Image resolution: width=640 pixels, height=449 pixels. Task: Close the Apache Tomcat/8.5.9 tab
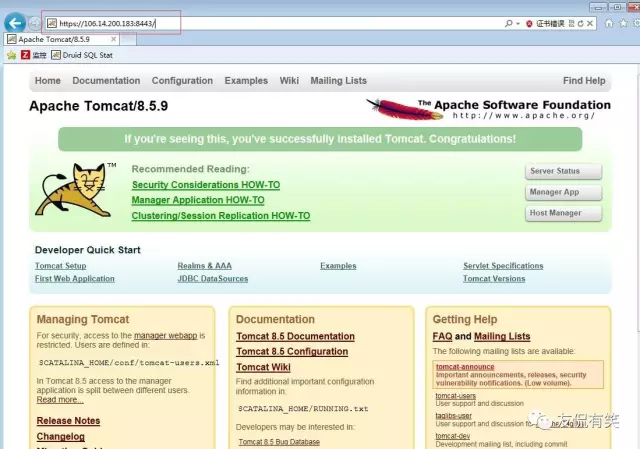(113, 39)
